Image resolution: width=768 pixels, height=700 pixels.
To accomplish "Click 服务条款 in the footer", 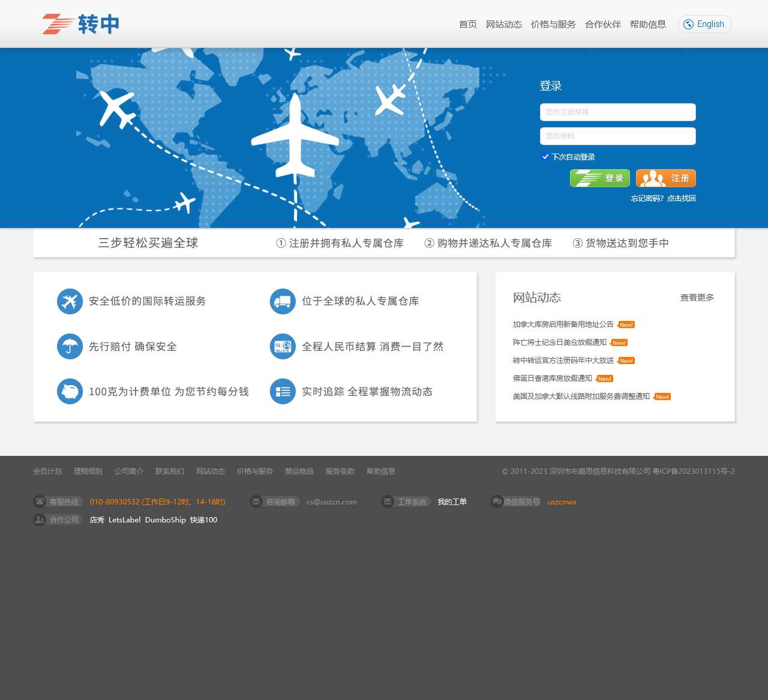I will click(x=340, y=471).
